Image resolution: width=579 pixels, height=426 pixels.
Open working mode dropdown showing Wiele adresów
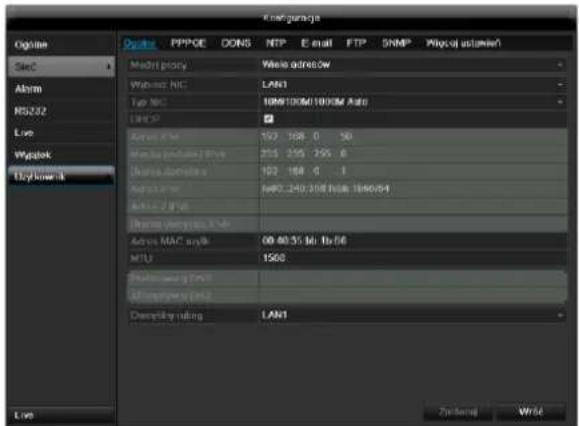(413, 65)
